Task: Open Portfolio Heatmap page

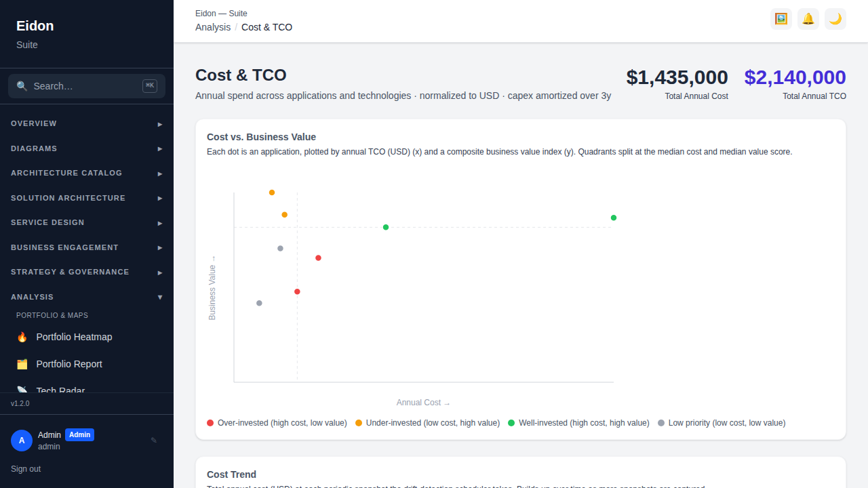Action: [x=87, y=337]
